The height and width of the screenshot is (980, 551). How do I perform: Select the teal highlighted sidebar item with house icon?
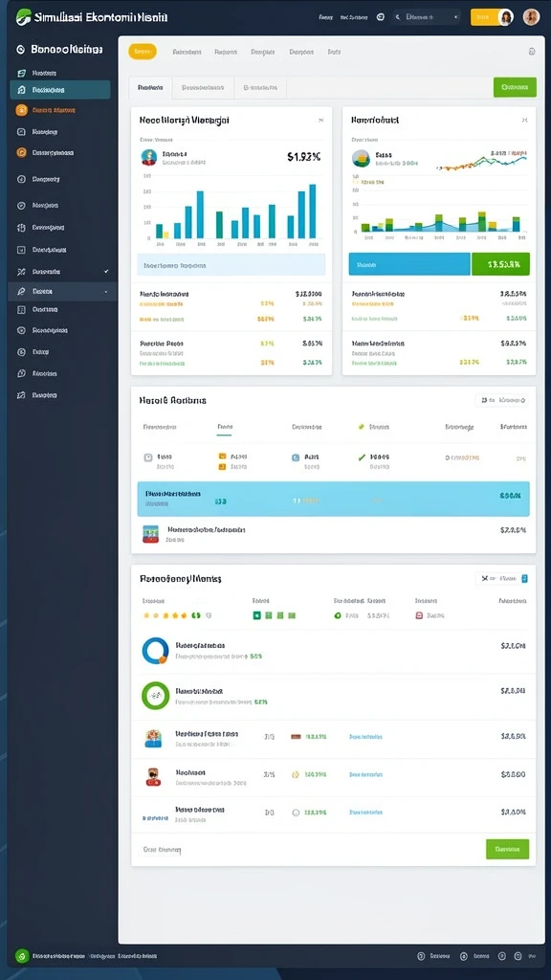[60, 90]
